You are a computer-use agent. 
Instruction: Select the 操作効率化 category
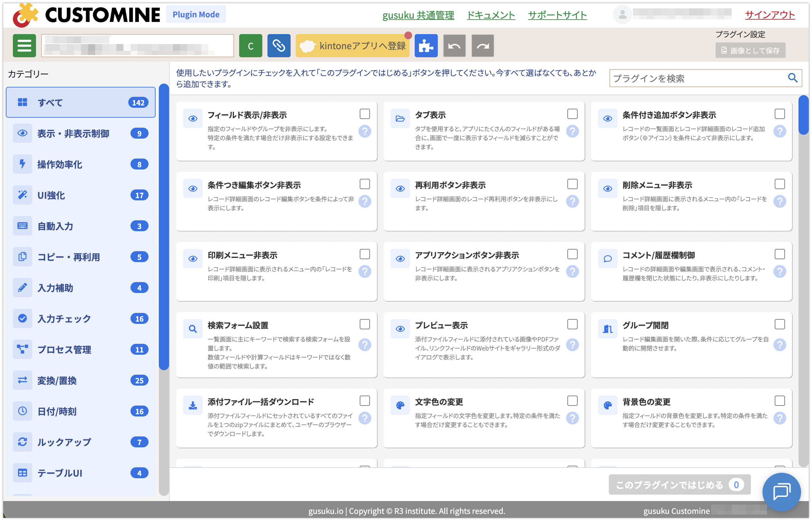pyautogui.click(x=80, y=164)
